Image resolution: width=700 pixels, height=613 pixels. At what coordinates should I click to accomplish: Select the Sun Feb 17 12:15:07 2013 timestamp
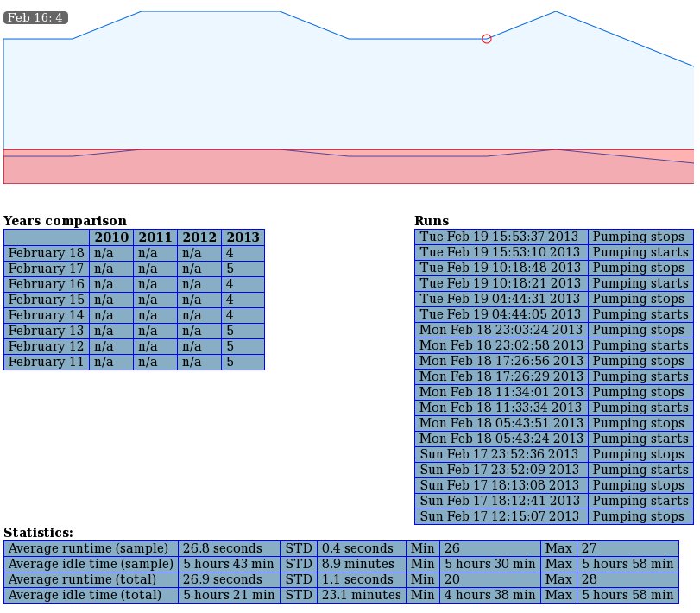[501, 516]
